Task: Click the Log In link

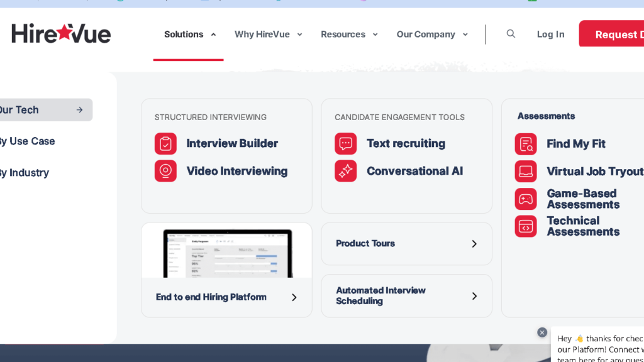Action: (x=550, y=34)
